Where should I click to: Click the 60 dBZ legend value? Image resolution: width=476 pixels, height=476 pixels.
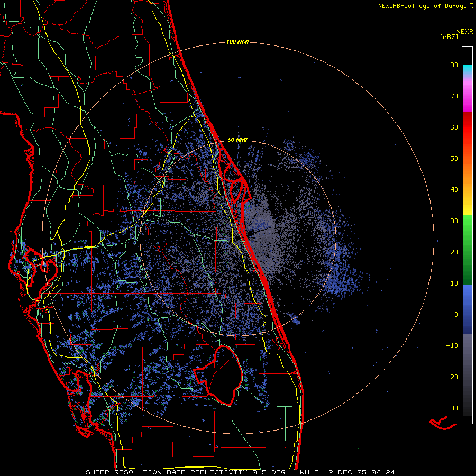click(454, 127)
